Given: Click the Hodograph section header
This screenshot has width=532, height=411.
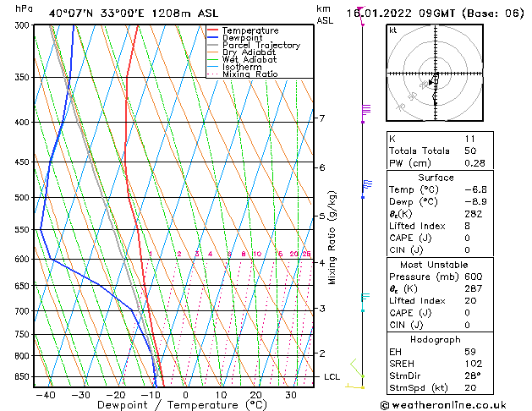Looking at the screenshot, I should point(436,340).
